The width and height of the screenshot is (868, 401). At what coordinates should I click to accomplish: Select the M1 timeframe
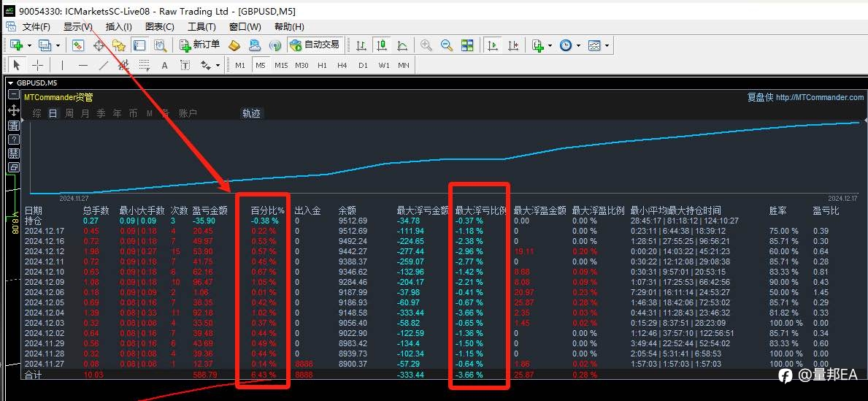240,65
